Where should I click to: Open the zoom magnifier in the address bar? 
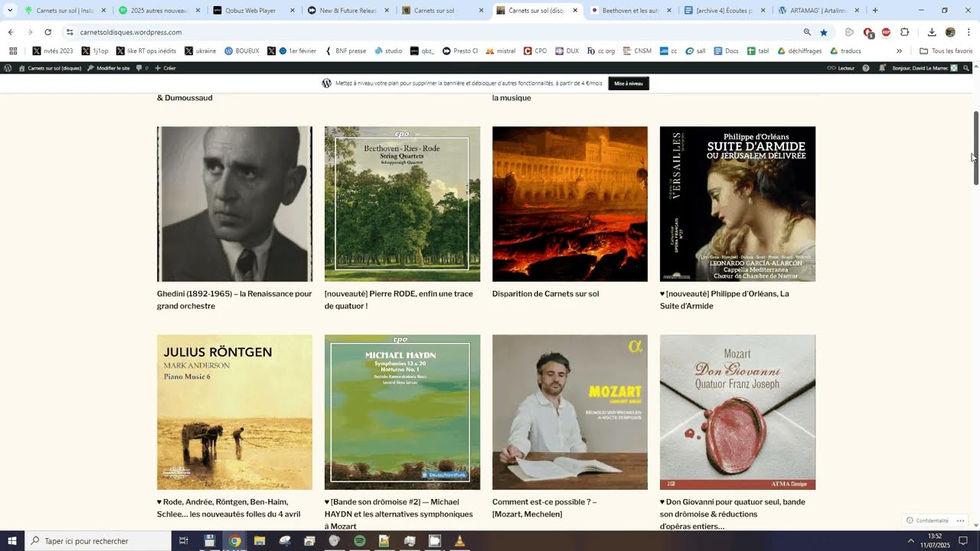[x=807, y=32]
